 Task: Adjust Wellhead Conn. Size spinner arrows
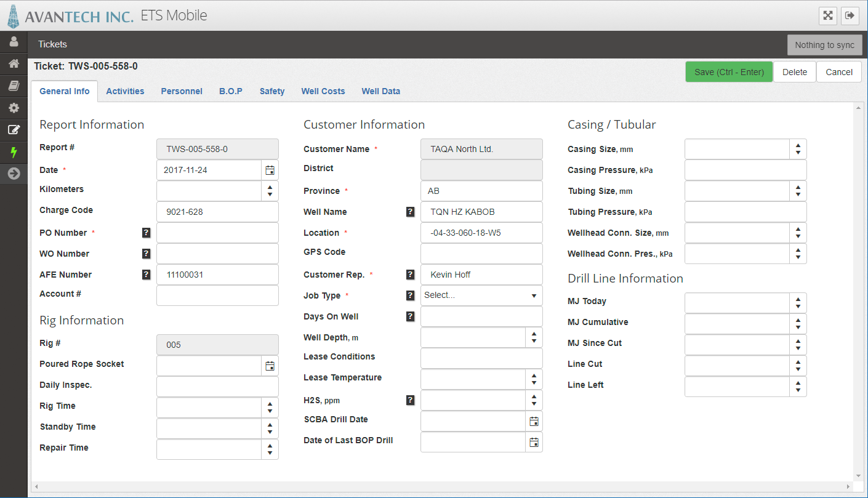(798, 233)
